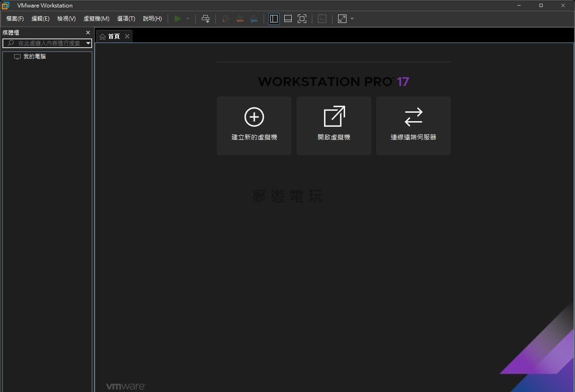Click Send Ctrl+Alt+Del toolbar icon
575x392 pixels.
tap(206, 19)
